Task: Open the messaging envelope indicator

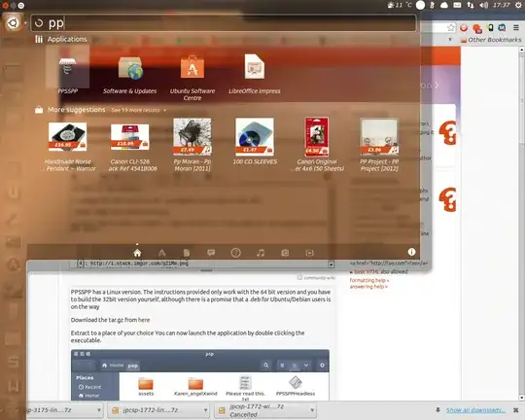Action: click(457, 5)
